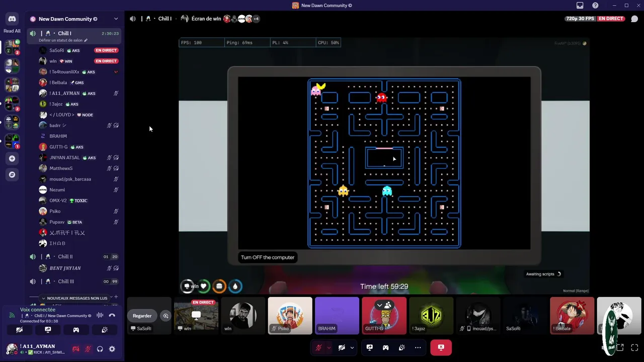
Task: Expand New Dawn Community server menu
Action: coord(116,19)
